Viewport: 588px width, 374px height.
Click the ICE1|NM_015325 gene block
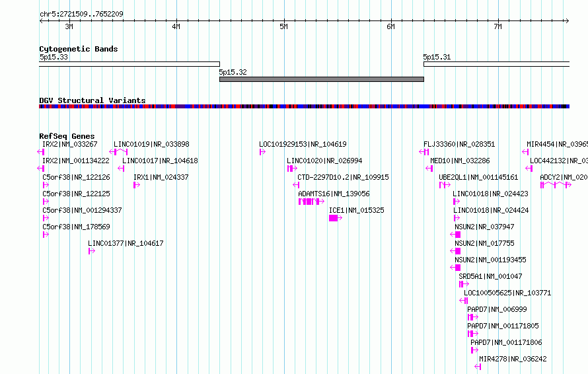pos(336,218)
